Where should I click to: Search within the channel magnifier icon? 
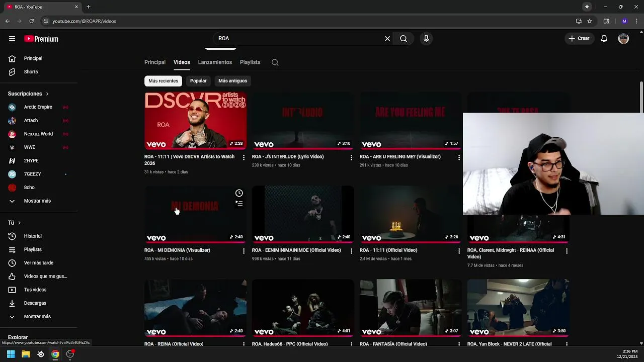[x=275, y=62]
